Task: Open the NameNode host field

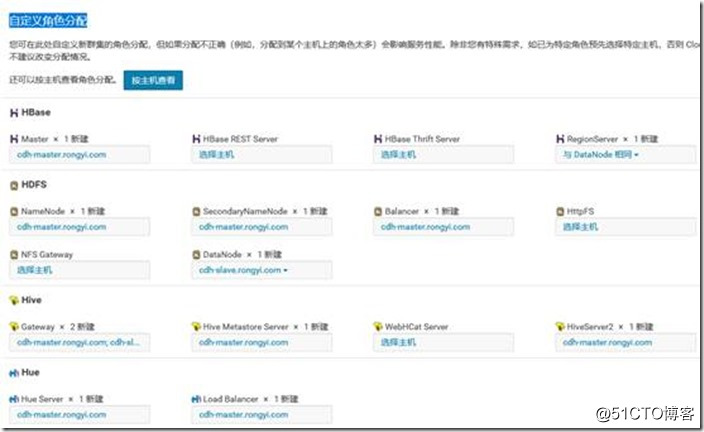Action: [79, 227]
